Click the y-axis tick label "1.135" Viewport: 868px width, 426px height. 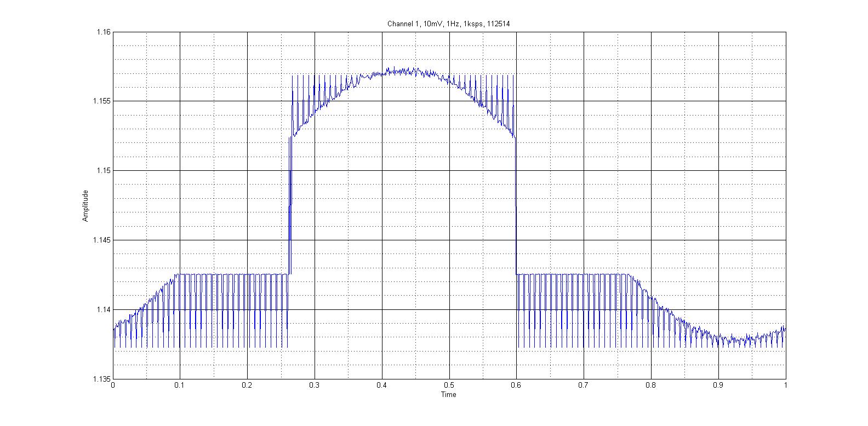[x=102, y=379]
